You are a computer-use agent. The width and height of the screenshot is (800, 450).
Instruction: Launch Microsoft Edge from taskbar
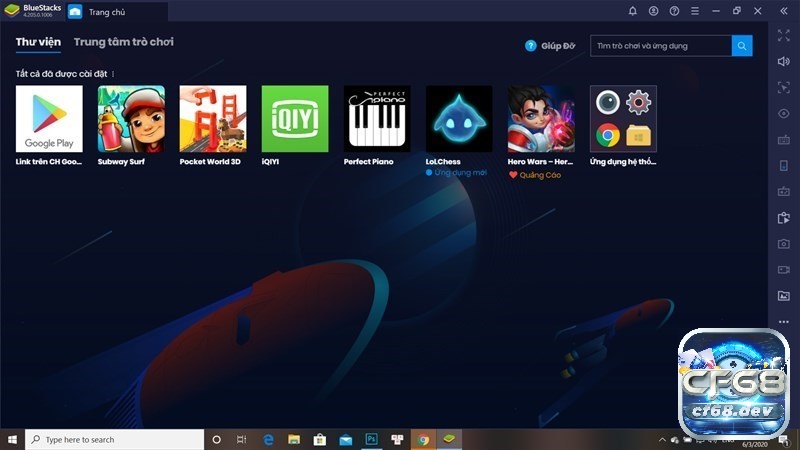click(268, 439)
